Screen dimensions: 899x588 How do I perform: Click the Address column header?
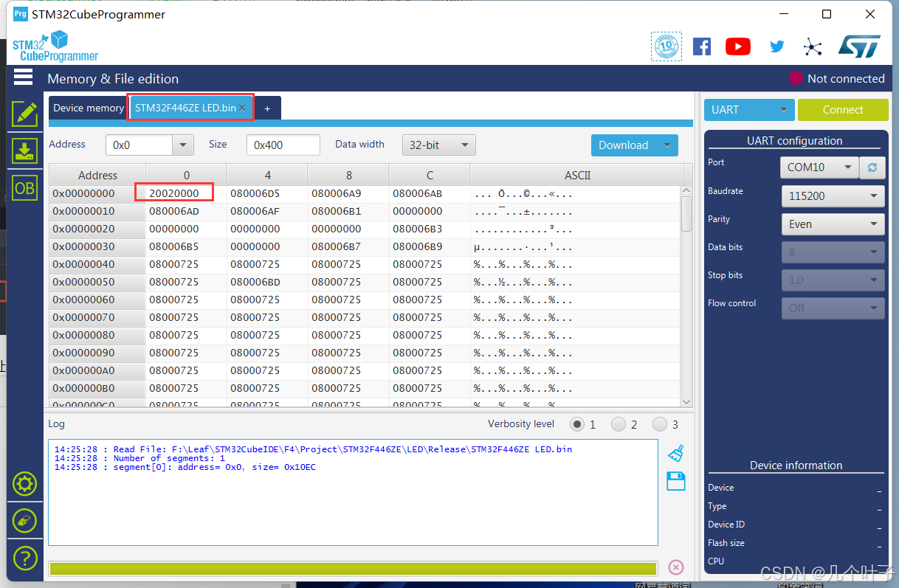coord(97,175)
